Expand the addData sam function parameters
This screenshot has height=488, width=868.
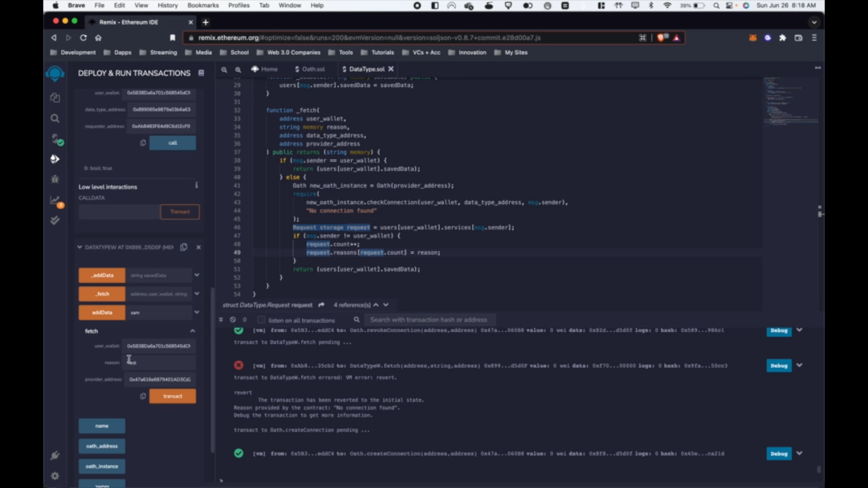coord(197,312)
